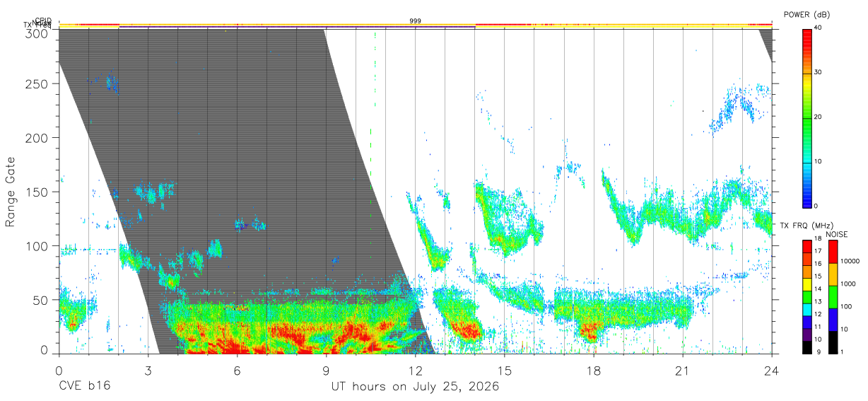Click the '999' CPID value above the plot

pyautogui.click(x=416, y=21)
